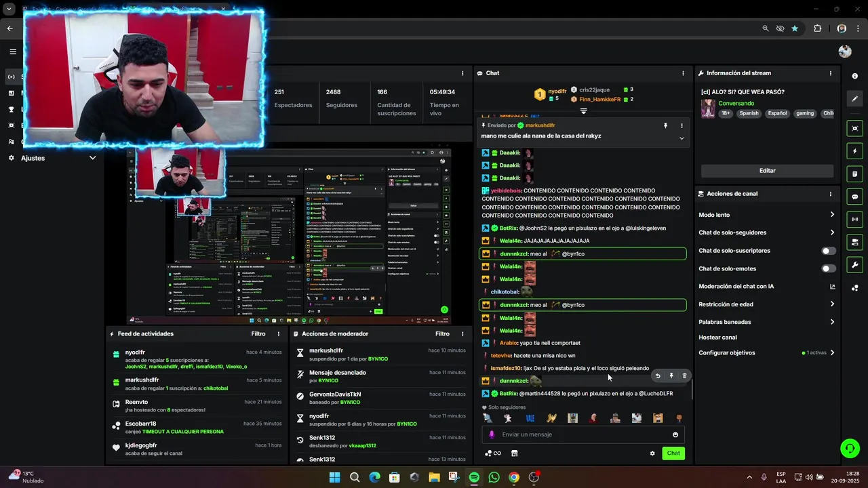This screenshot has height=488, width=868.
Task: Enable Chat de solo-emotes switch
Action: point(829,268)
